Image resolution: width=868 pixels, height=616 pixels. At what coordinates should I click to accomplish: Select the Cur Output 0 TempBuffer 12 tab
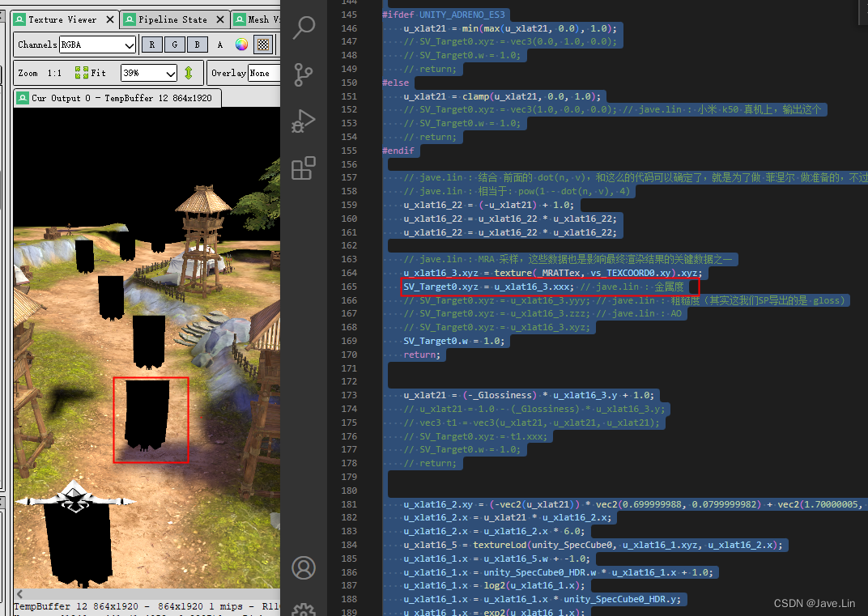(x=117, y=97)
